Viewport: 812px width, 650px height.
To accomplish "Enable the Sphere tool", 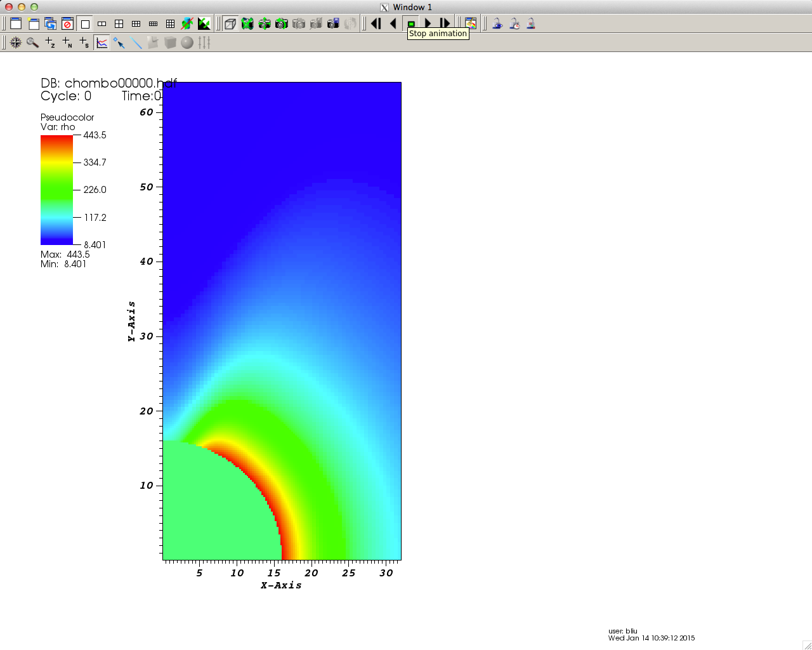I will 187,43.
